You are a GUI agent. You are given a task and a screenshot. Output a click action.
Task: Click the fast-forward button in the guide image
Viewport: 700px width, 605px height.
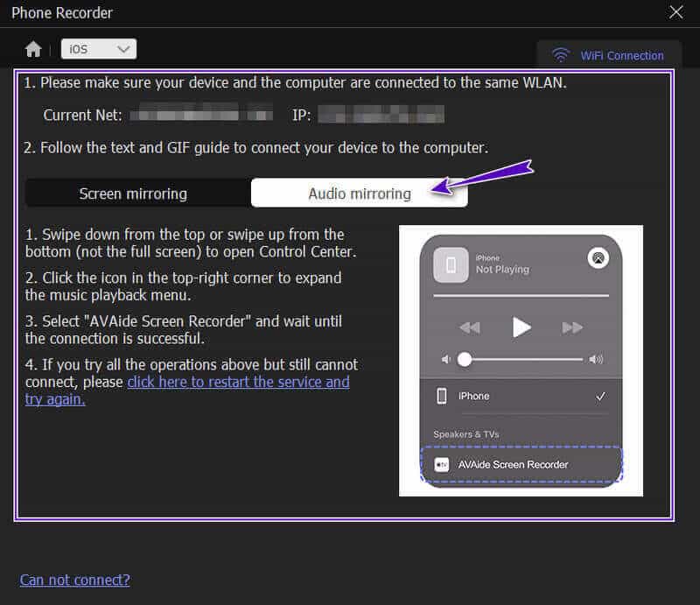(572, 328)
